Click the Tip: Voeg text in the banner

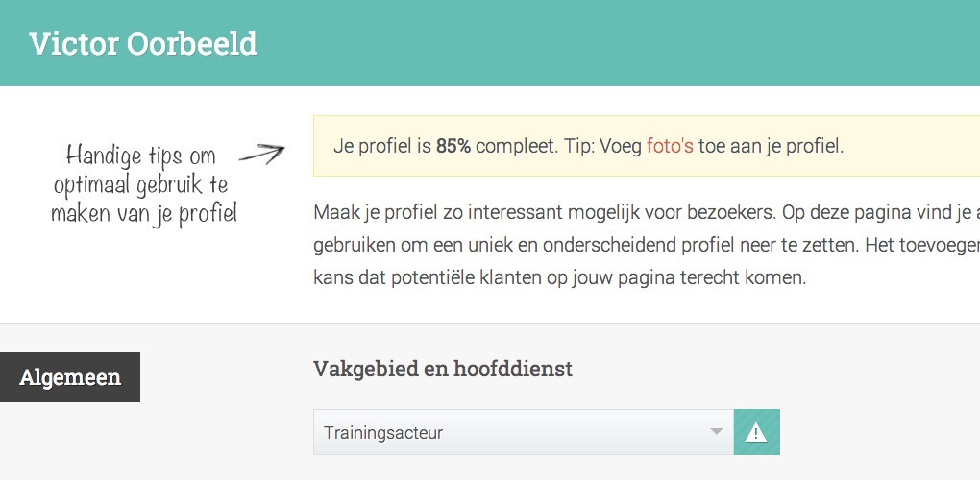click(x=603, y=147)
